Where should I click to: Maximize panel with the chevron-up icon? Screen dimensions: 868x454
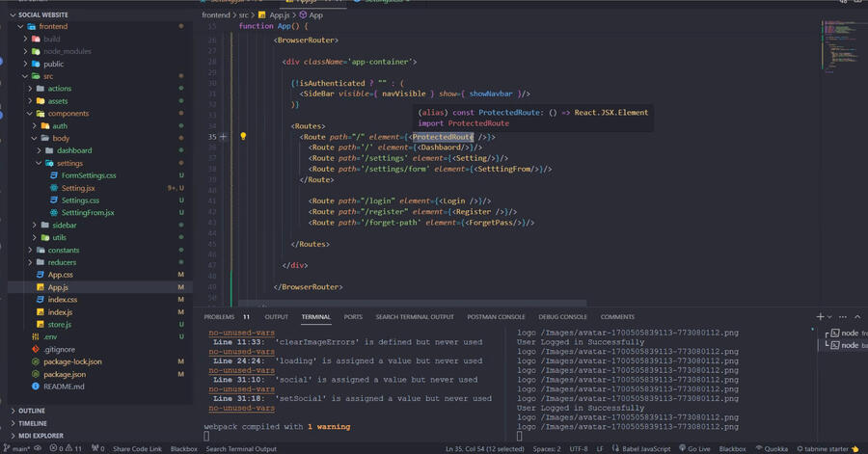[x=857, y=316]
